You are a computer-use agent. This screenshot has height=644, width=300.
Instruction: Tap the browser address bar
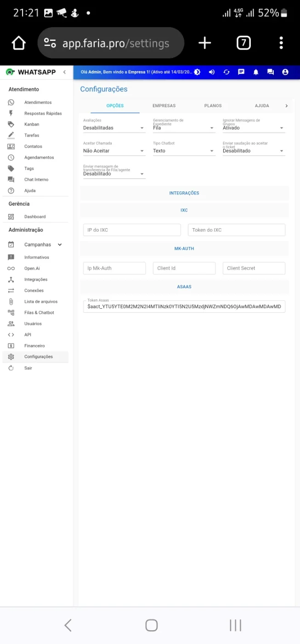point(111,43)
